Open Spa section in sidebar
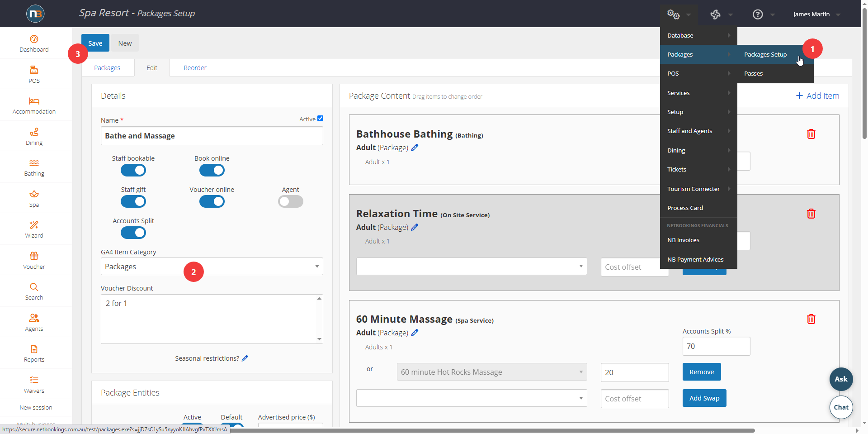The height and width of the screenshot is (434, 868). point(34,199)
